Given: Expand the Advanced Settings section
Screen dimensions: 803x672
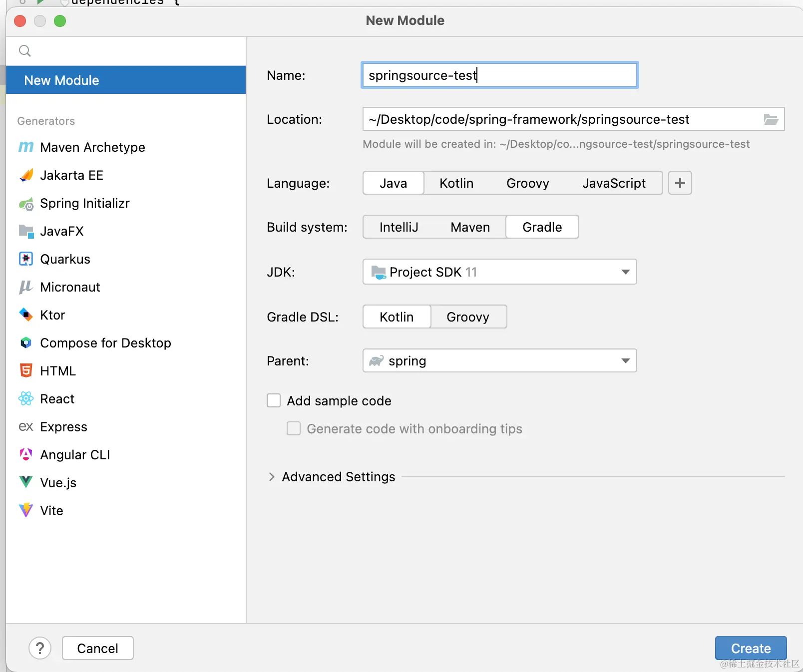Looking at the screenshot, I should [x=272, y=477].
